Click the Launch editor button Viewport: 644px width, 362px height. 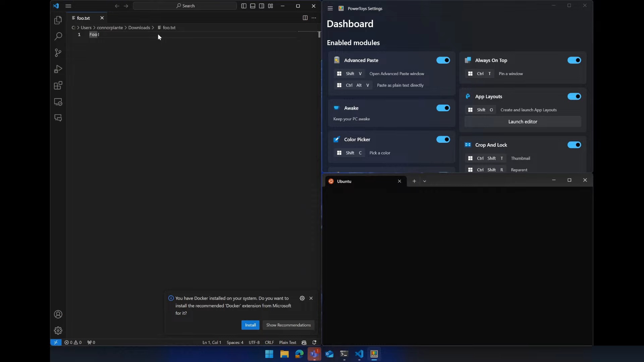coord(523,122)
